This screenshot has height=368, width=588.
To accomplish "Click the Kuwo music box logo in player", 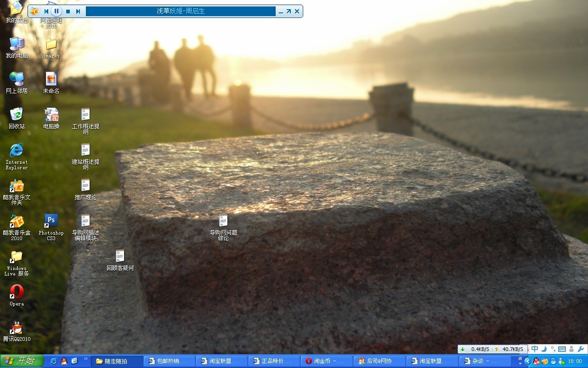I will click(34, 11).
